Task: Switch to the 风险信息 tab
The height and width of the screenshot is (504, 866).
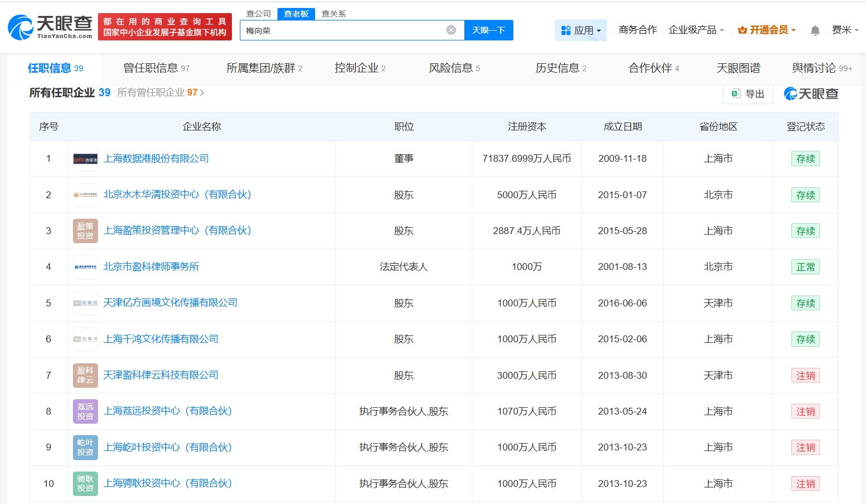Action: point(454,68)
